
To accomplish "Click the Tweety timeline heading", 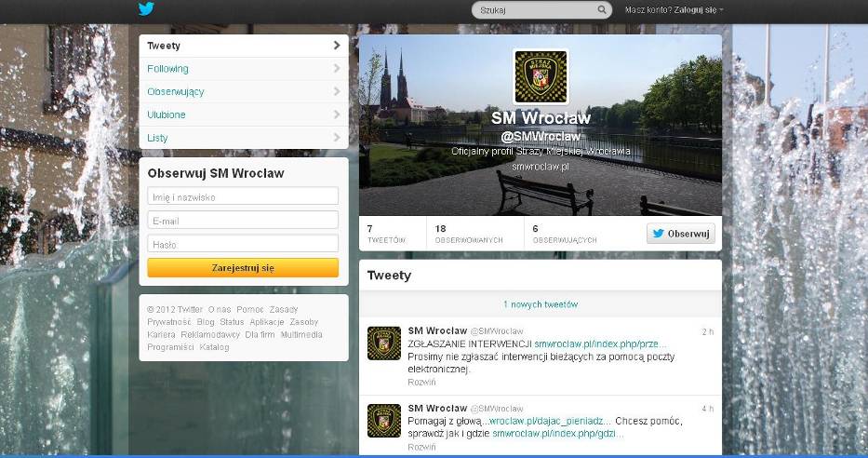I will pos(389,276).
